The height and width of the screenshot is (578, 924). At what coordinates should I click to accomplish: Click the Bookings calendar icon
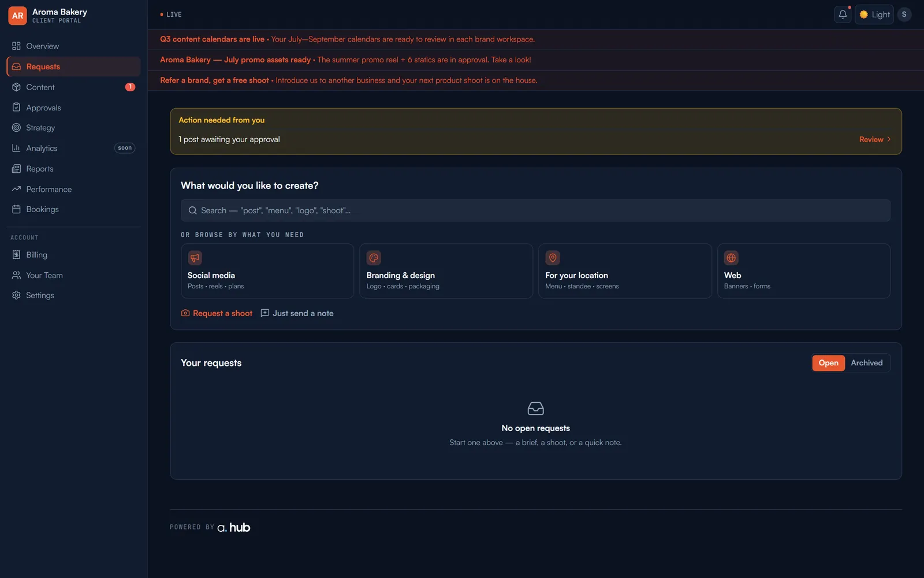pos(16,209)
